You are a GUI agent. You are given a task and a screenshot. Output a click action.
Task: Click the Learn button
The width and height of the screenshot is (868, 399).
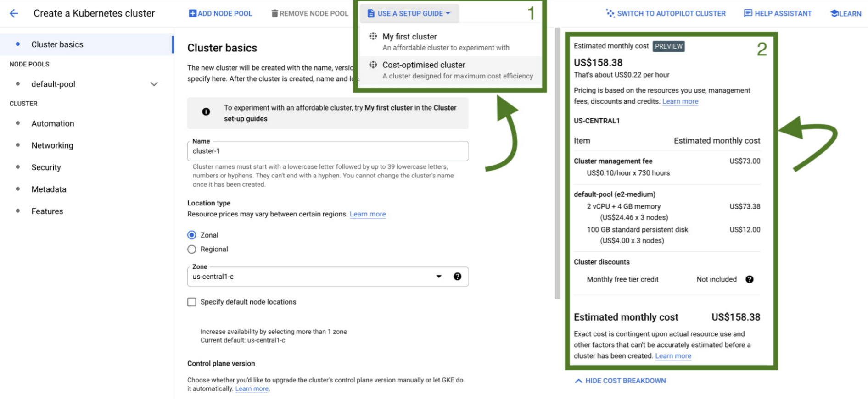click(846, 14)
